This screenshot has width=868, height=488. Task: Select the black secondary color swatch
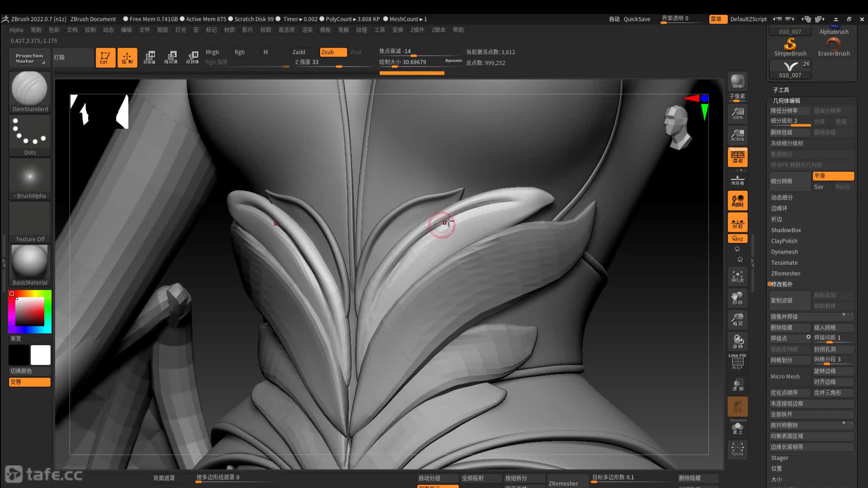click(19, 355)
